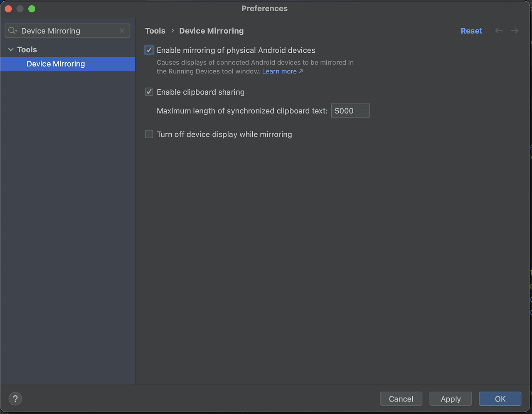532x414 pixels.
Task: Enable Turn off device display while mirroring
Action: (x=149, y=134)
